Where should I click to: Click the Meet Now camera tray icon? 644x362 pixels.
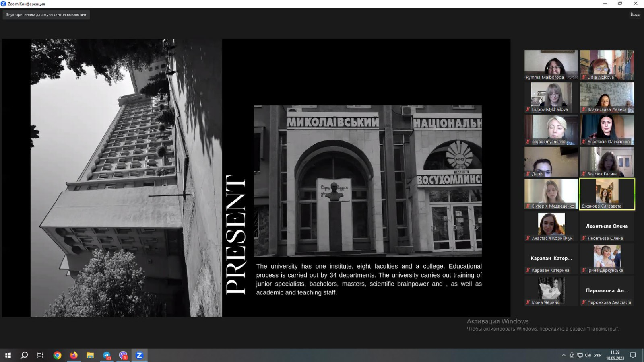(572, 355)
